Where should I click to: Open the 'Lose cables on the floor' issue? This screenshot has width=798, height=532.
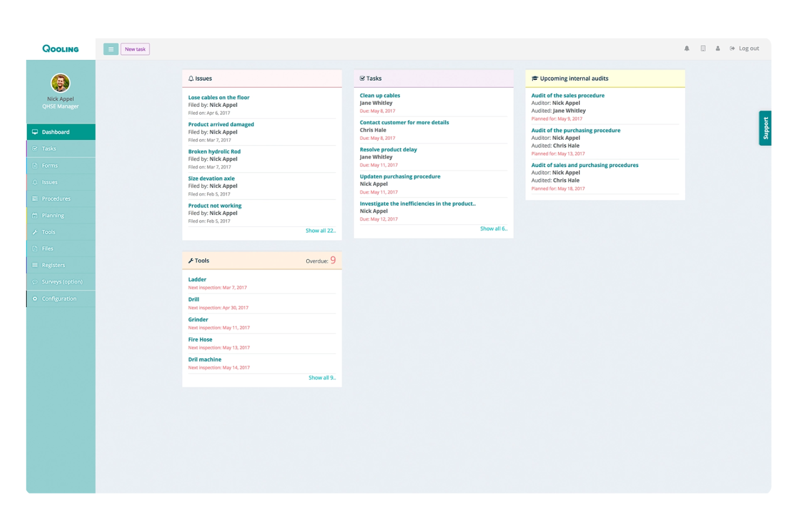click(218, 97)
